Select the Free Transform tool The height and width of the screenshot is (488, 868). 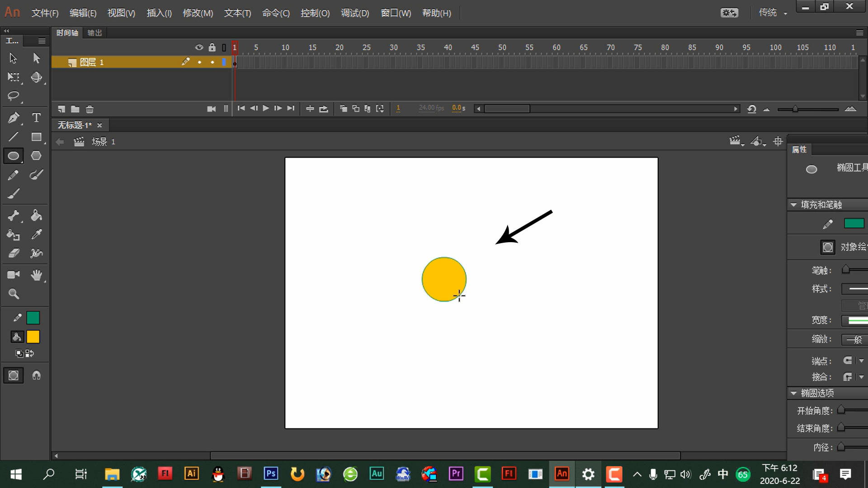tap(14, 77)
